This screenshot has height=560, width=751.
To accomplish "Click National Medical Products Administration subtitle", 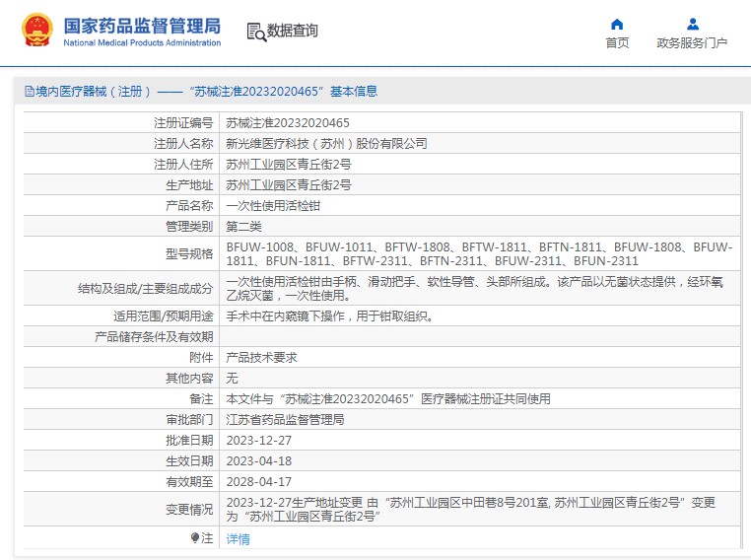I will point(142,42).
